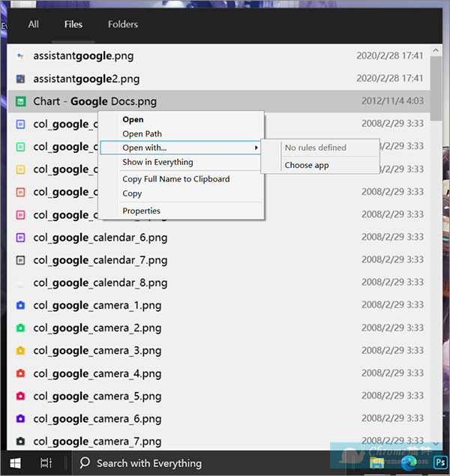This screenshot has width=450, height=476.
Task: Open Properties from the context menu
Action: [142, 211]
